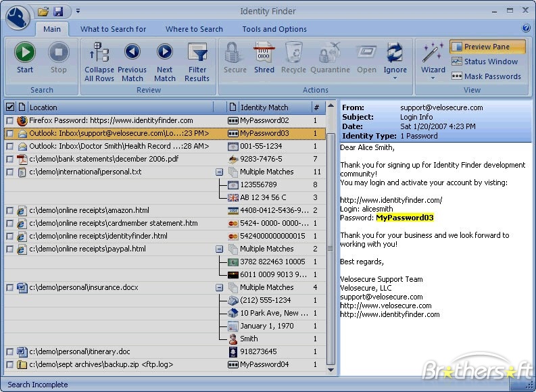Screen dimensions: 536x392
Task: Show the Status Window
Action: click(x=485, y=62)
